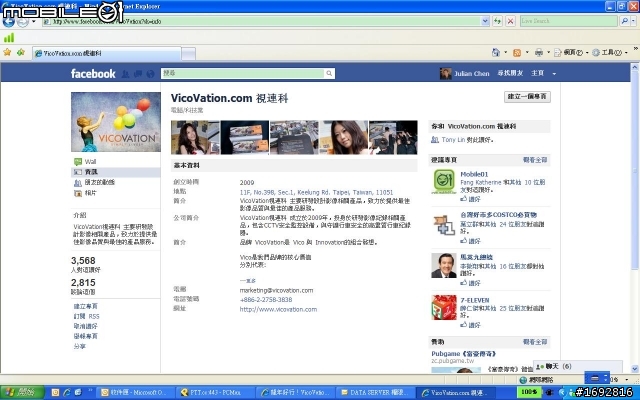Like the Mobile01 suggested page
Viewport: 640px width, 400px height.
[x=470, y=199]
